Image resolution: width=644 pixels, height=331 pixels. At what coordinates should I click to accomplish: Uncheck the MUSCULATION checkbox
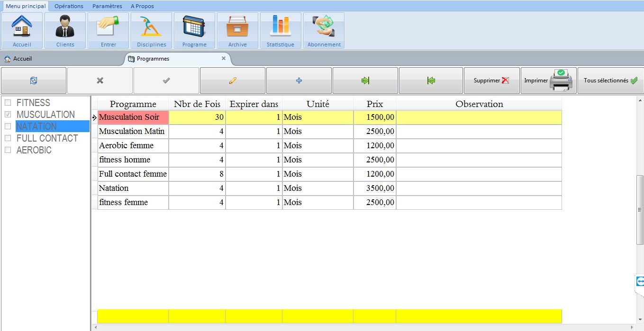[x=8, y=115]
